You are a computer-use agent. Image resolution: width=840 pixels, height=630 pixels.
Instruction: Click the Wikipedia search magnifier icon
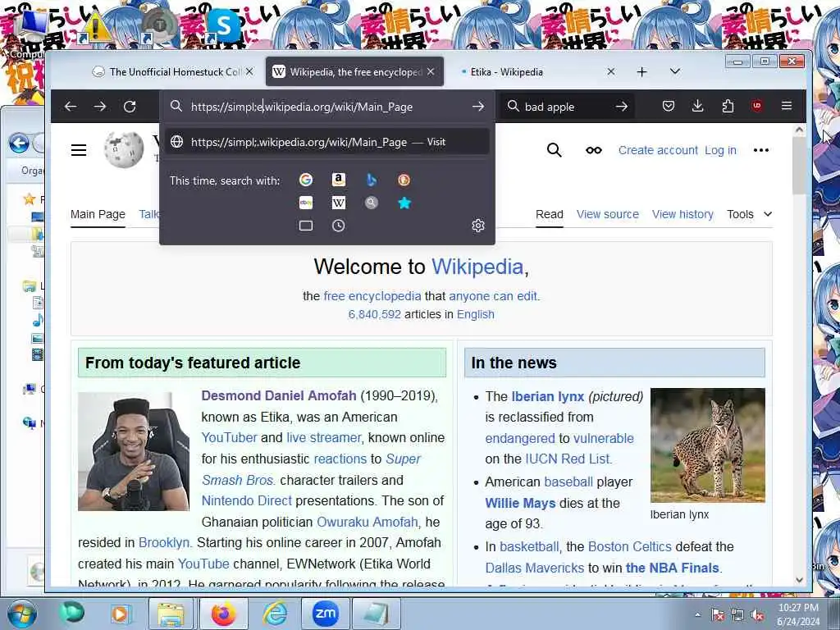pyautogui.click(x=555, y=150)
